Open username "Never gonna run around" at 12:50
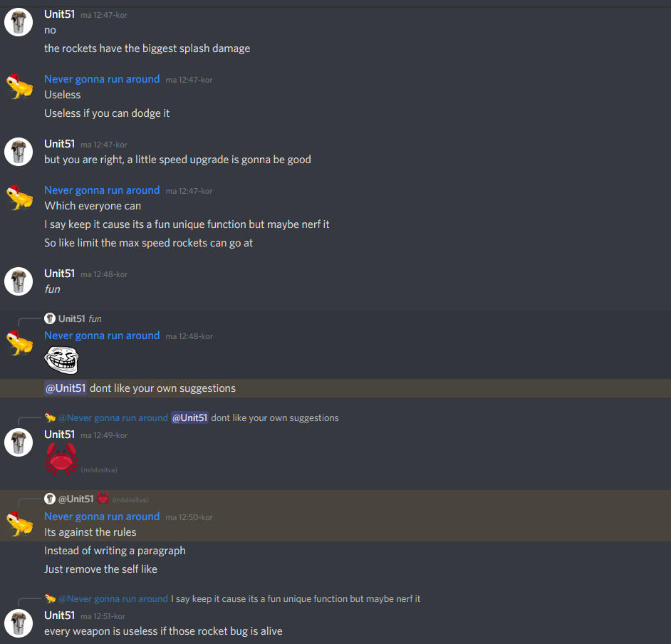This screenshot has height=644, width=671. click(x=102, y=516)
